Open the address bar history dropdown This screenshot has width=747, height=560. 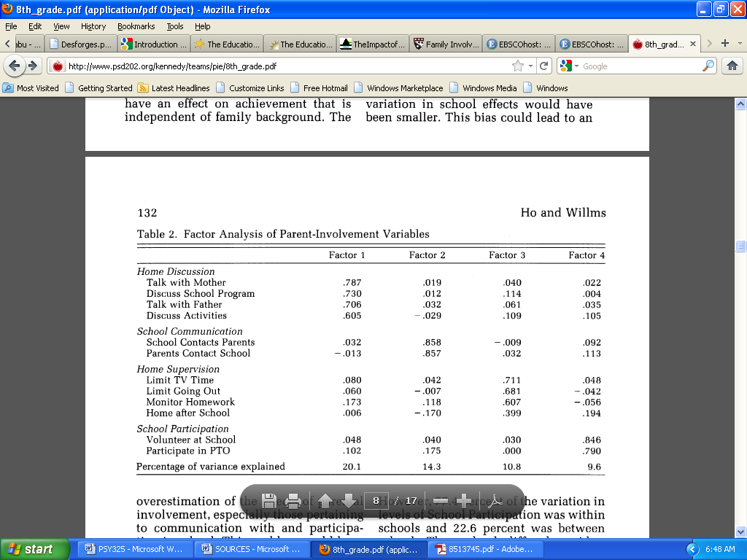click(x=531, y=66)
